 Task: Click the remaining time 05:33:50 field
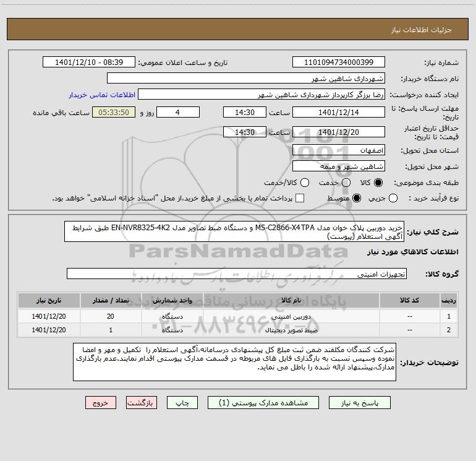tap(114, 112)
